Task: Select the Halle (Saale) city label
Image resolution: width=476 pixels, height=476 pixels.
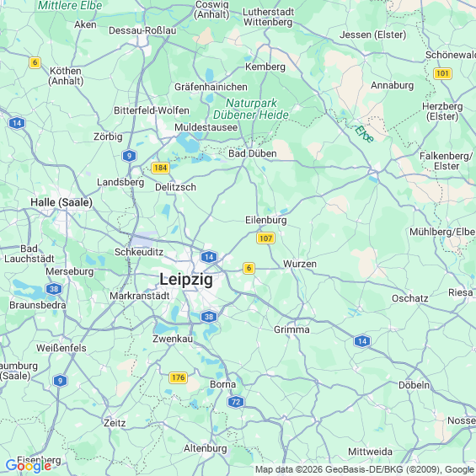Action: (62, 202)
